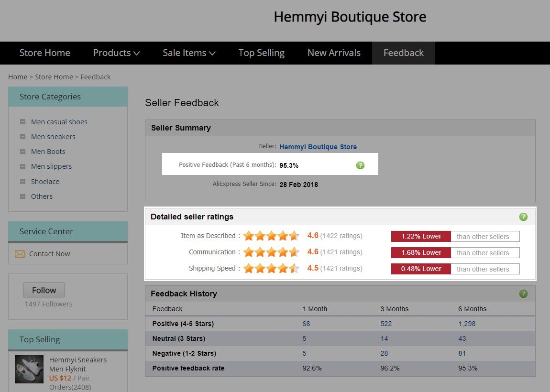Screen dimensions: 550x392
Task: Go to Store Home tab
Action: tap(45, 53)
